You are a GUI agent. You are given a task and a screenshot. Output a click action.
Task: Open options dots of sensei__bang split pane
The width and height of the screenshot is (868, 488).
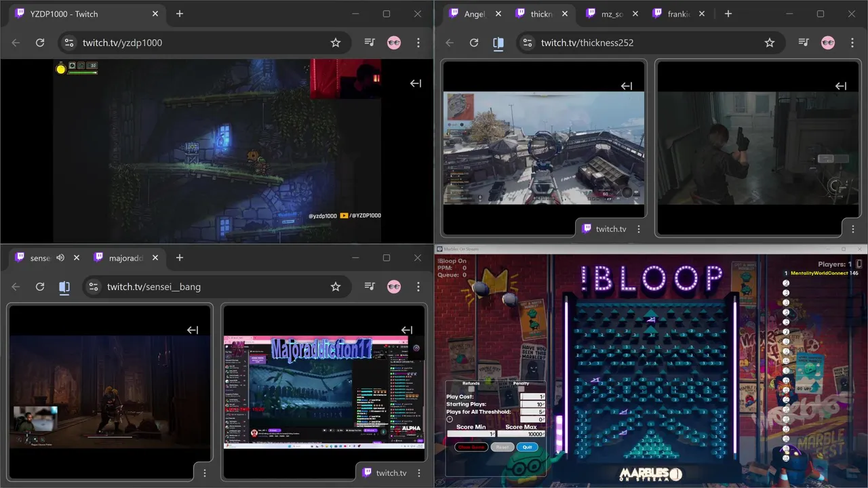pos(205,473)
